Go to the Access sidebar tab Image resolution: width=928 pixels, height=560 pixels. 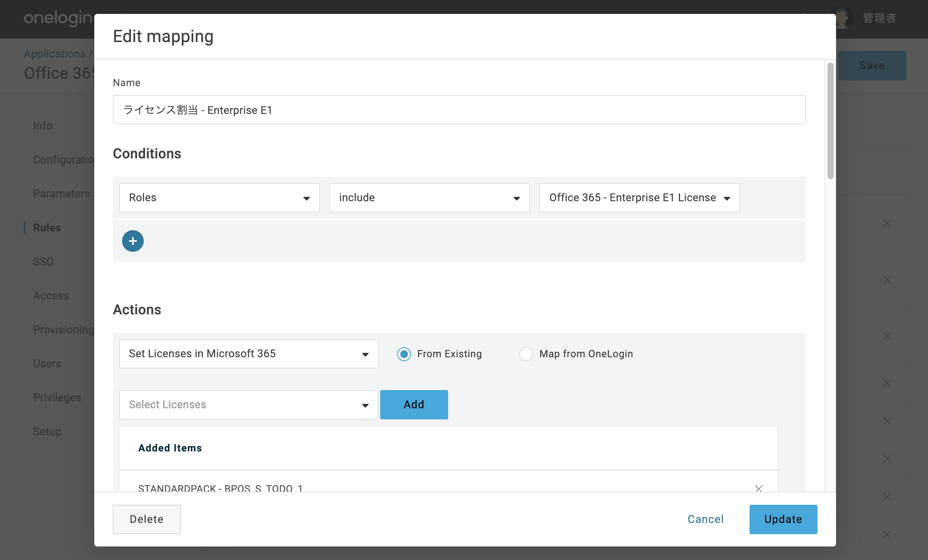click(x=51, y=295)
